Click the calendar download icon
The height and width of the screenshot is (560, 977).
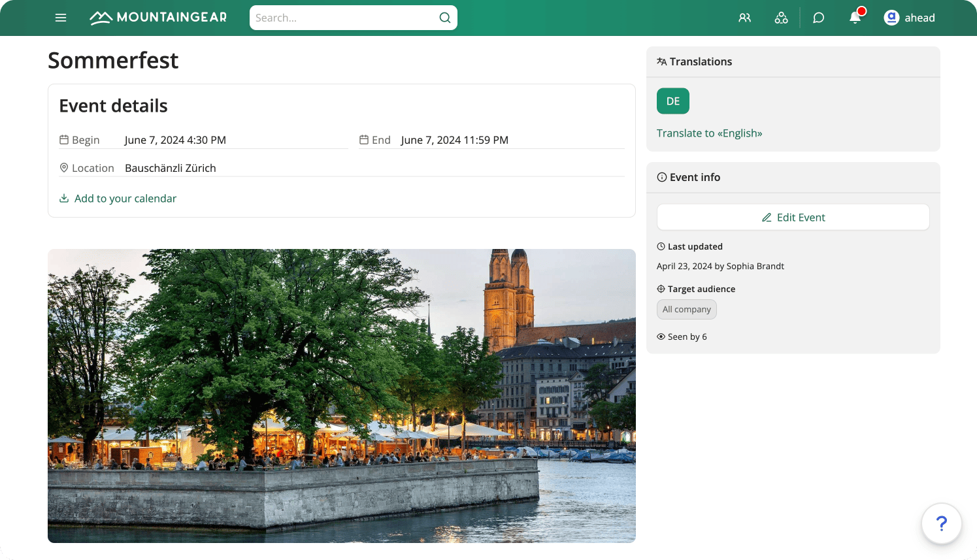pos(64,198)
